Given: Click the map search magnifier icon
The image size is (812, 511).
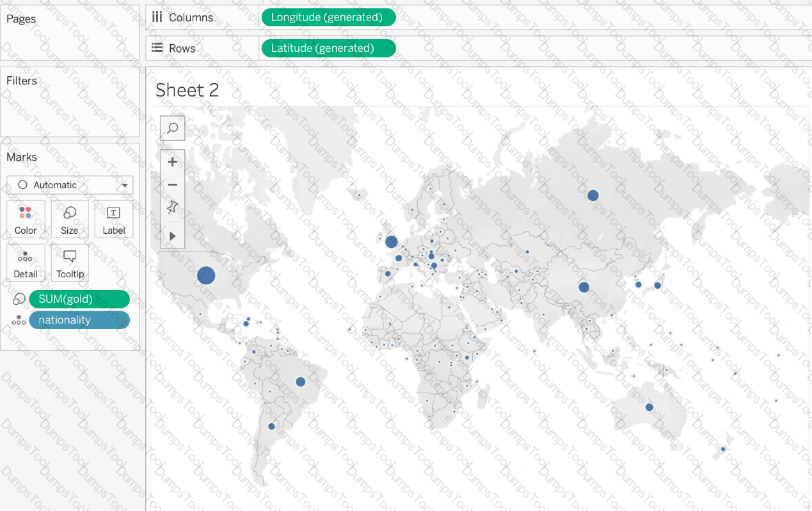Looking at the screenshot, I should coord(172,128).
